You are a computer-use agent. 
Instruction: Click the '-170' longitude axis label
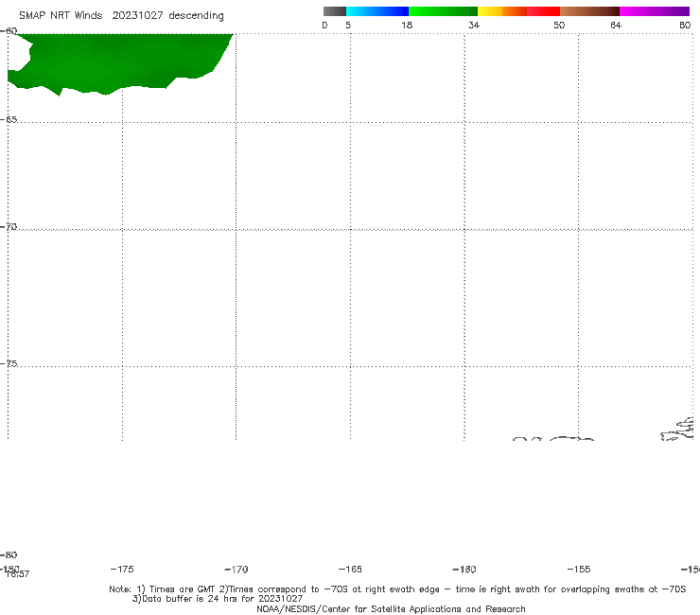[236, 570]
